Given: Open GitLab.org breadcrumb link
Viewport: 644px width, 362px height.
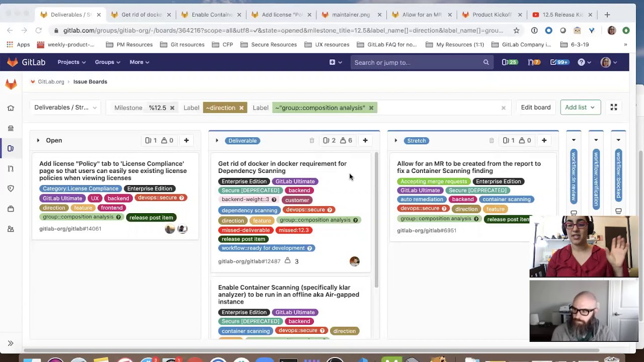Looking at the screenshot, I should click(x=51, y=81).
